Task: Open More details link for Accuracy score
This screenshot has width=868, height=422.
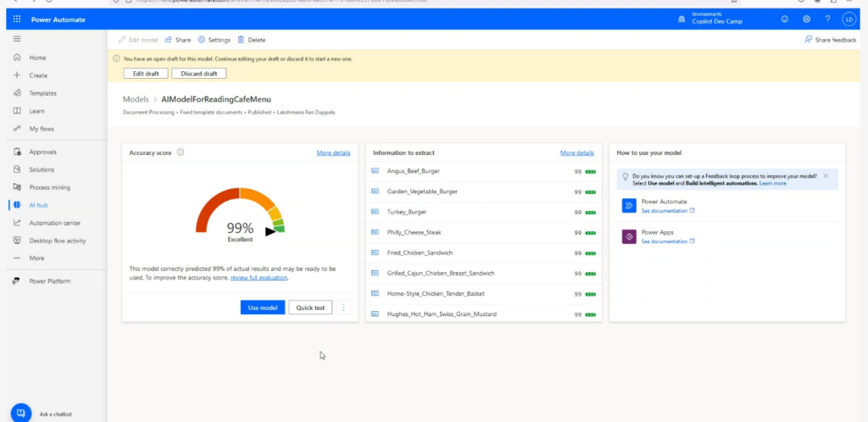Action: (x=333, y=153)
